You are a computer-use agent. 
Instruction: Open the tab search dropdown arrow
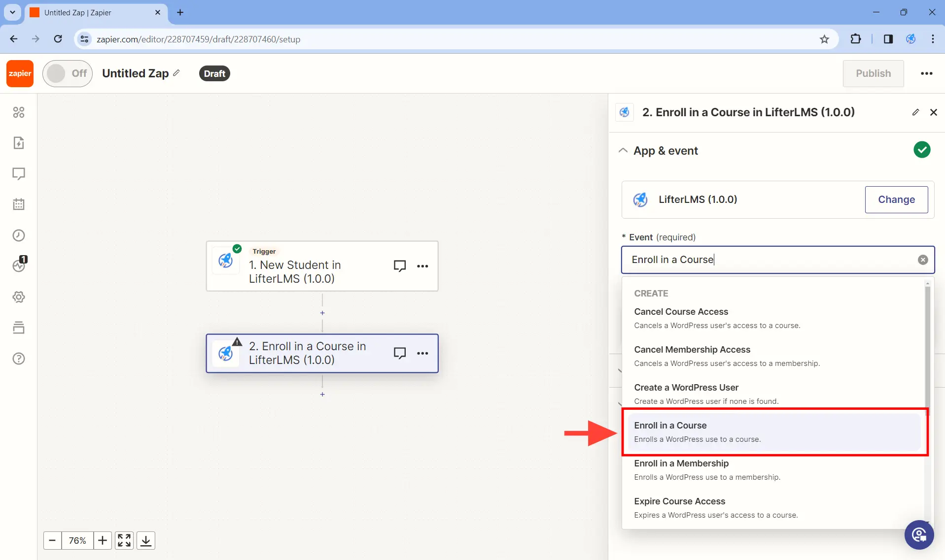pyautogui.click(x=12, y=12)
